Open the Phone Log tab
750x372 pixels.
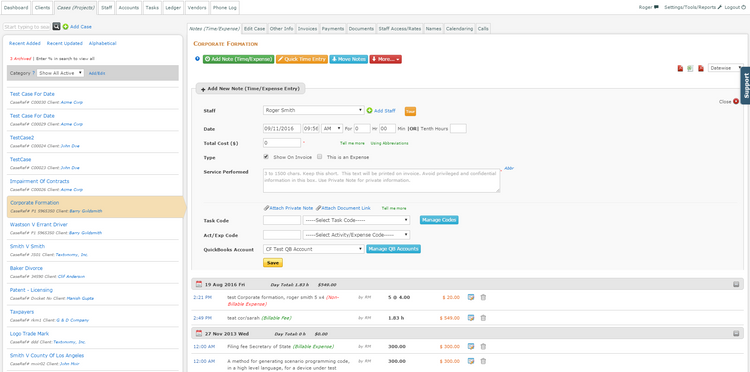click(x=224, y=8)
